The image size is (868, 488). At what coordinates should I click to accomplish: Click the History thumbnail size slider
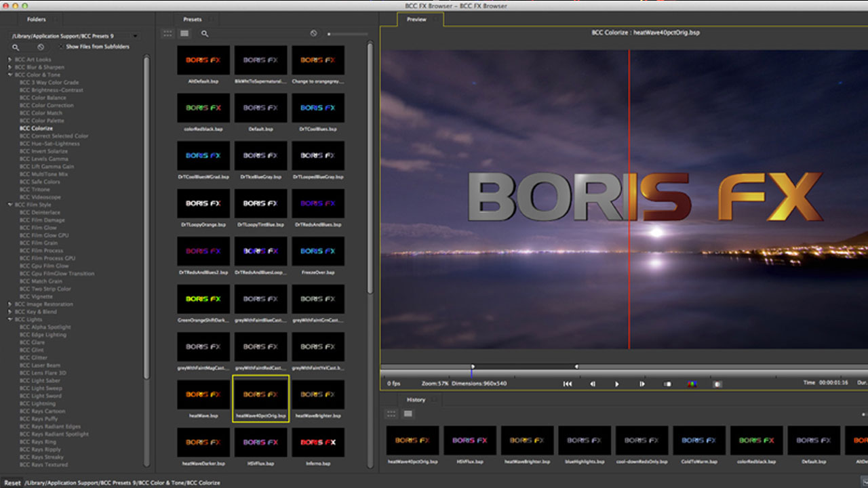(x=865, y=413)
